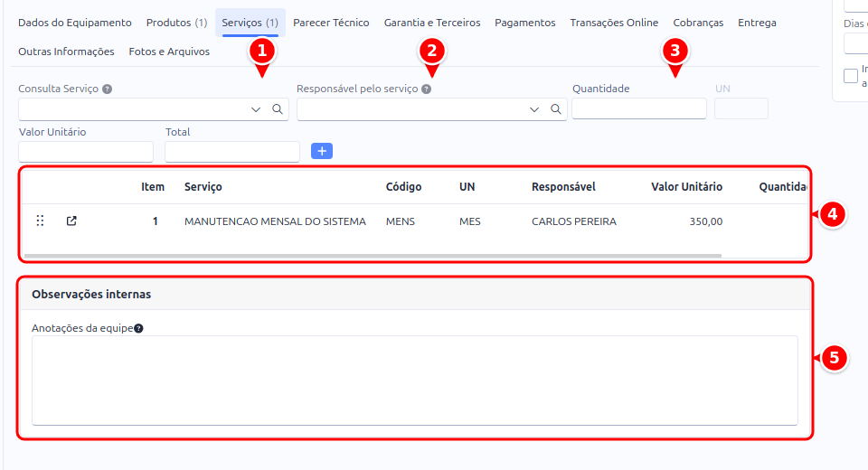
Task: Go to Garantia e Terceiros tab
Action: tap(432, 23)
